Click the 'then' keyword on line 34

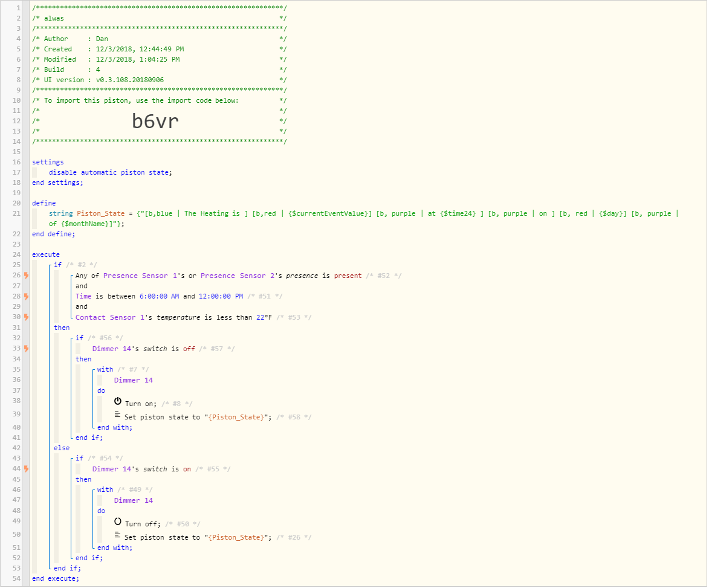tap(83, 360)
